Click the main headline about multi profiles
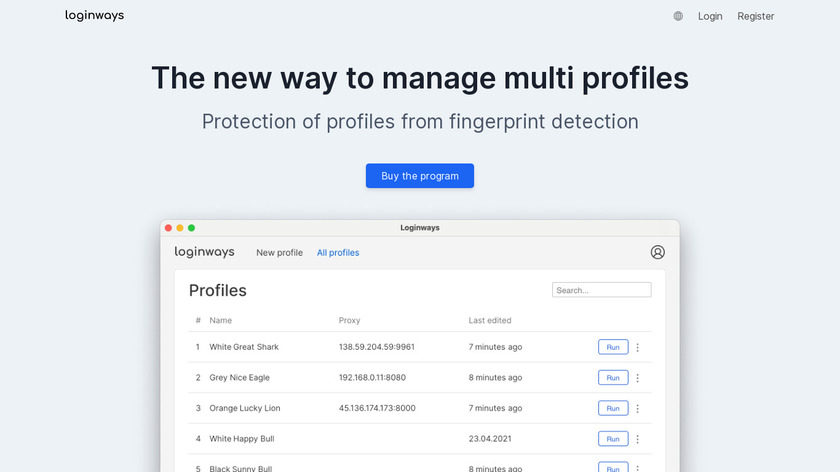 click(x=420, y=78)
